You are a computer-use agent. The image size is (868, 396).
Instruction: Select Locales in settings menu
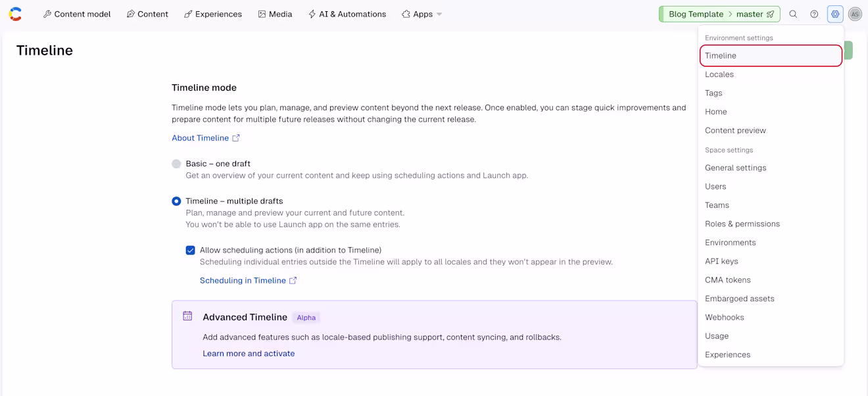[x=771, y=74]
